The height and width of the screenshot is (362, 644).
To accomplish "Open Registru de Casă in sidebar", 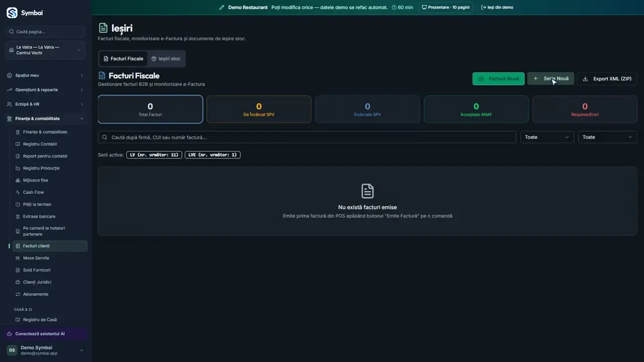I will pos(50,320).
